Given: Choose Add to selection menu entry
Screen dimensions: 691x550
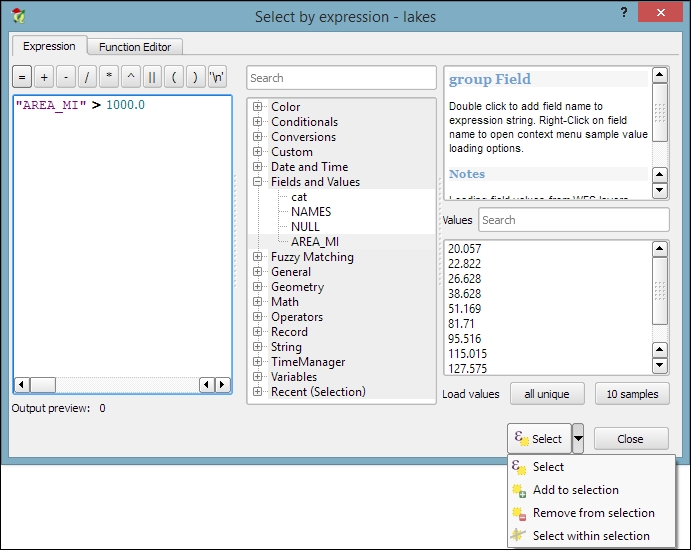Looking at the screenshot, I should pos(591,490).
